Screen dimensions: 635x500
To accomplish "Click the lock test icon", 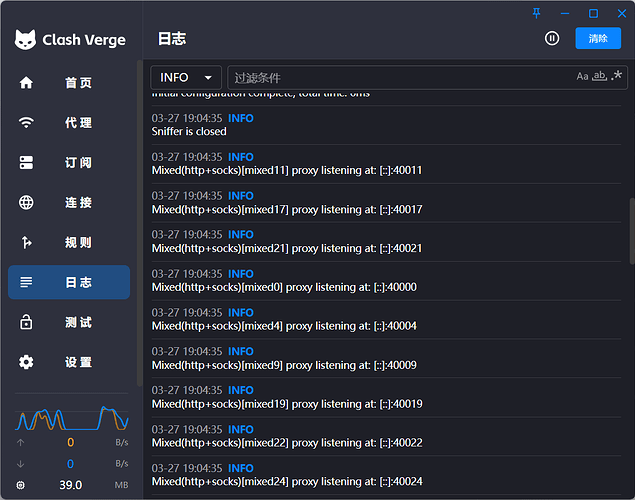I will [26, 322].
